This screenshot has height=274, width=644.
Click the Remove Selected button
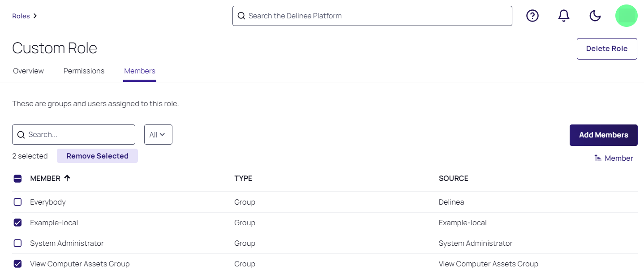(97, 156)
